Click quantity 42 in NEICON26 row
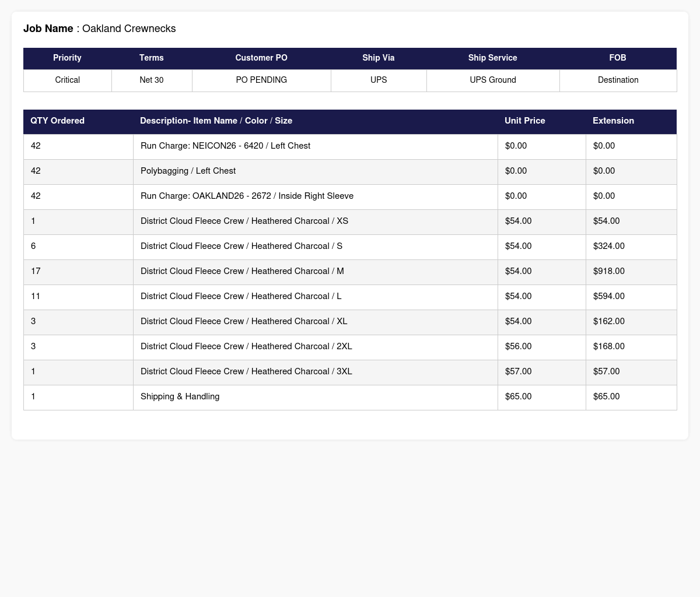This screenshot has height=597, width=700. pos(36,146)
